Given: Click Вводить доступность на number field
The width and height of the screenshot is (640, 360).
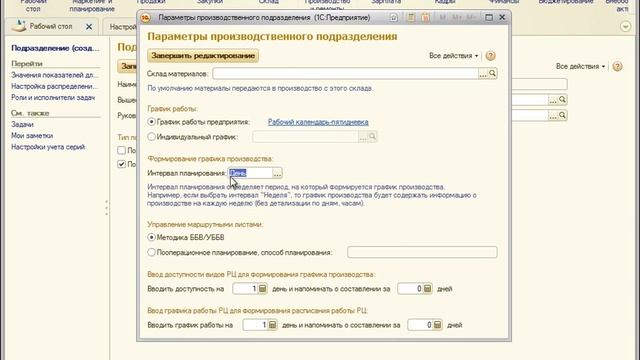Looking at the screenshot, I should [245, 289].
